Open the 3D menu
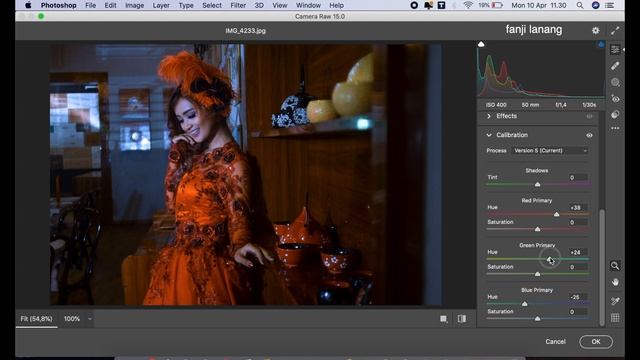This screenshot has width=640, height=360. tap(259, 5)
